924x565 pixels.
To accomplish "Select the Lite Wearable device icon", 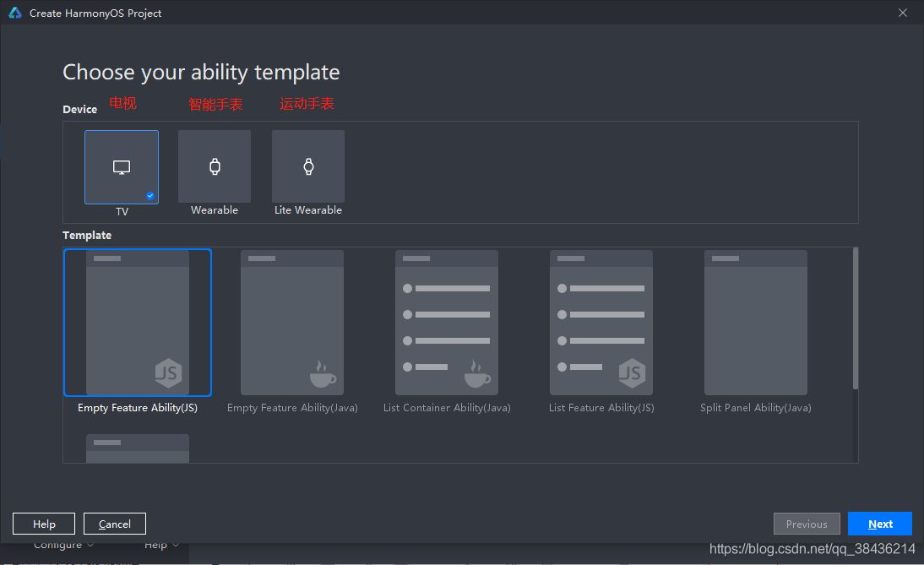I will point(308,166).
